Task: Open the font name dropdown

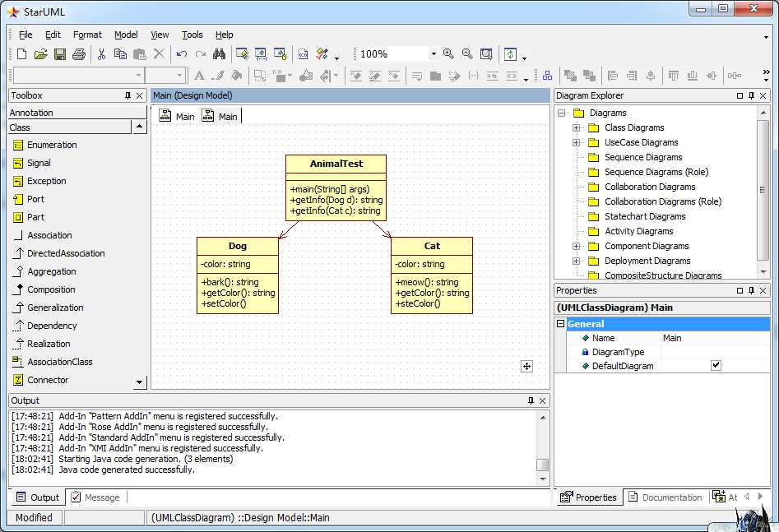Action: click(x=139, y=76)
